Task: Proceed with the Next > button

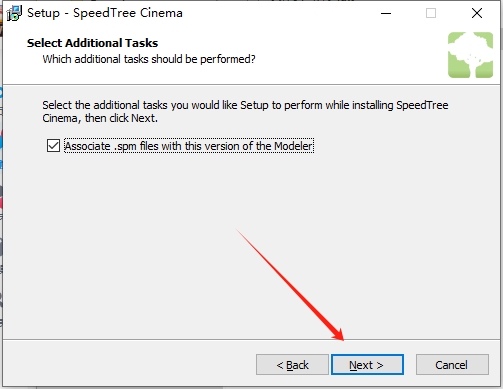Action: point(367,365)
